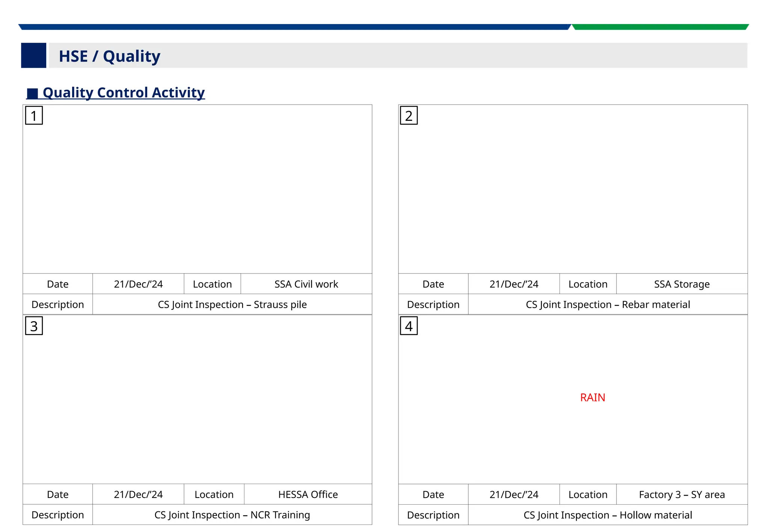
Task: Click the date cell in panel 2
Action: (514, 284)
